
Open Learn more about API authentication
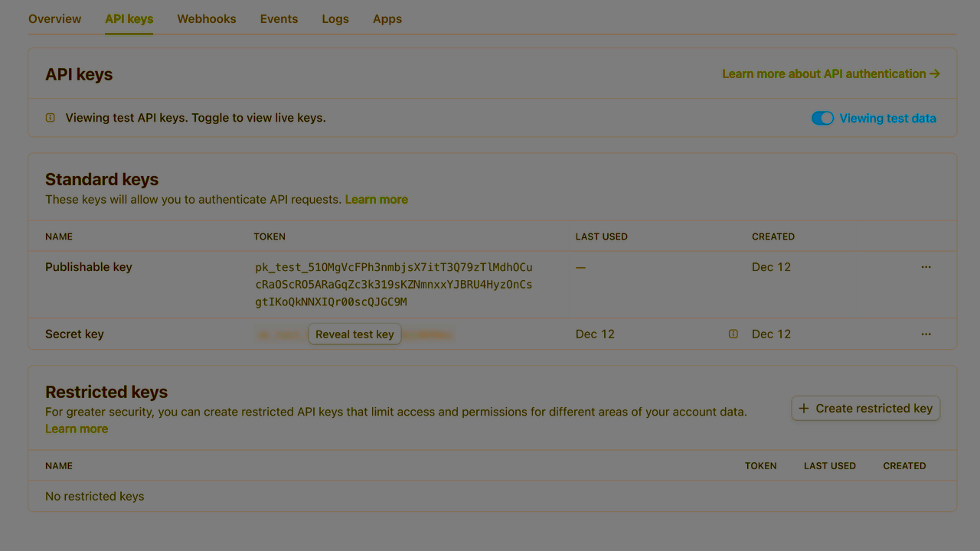[824, 73]
